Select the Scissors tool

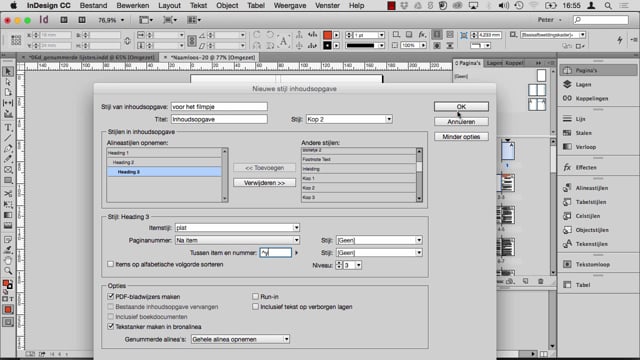[x=8, y=193]
